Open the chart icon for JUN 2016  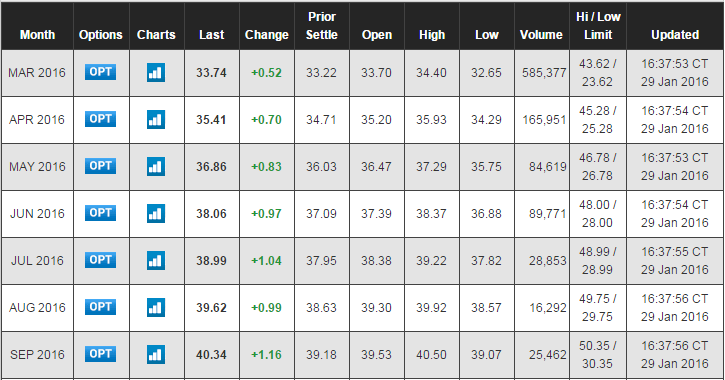click(156, 214)
